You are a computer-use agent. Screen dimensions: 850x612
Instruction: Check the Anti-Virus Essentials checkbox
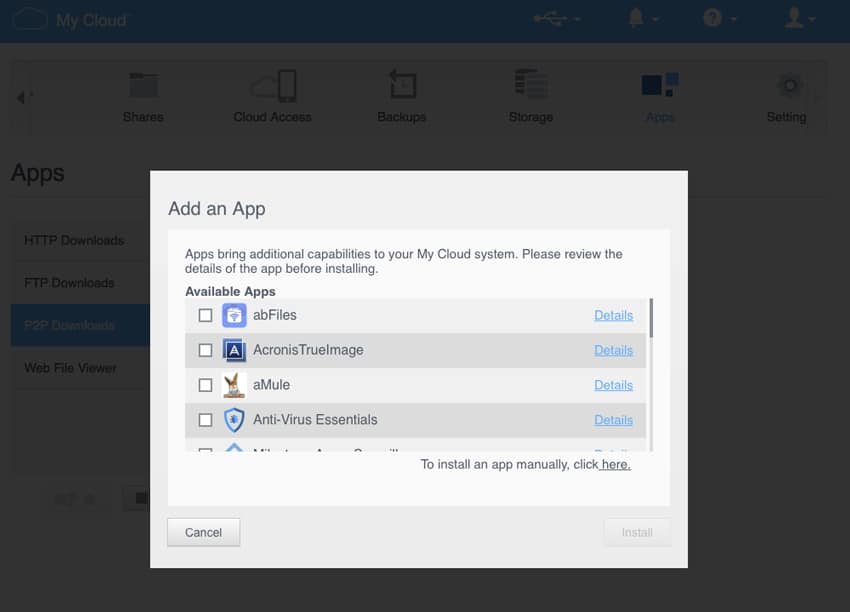[x=205, y=420]
